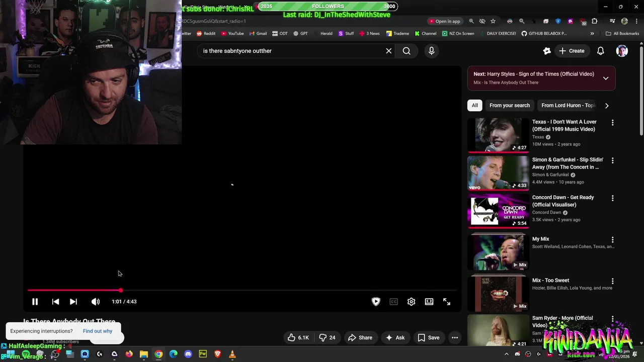This screenshot has height=362, width=644.
Task: Show more filter chips with right arrow
Action: click(607, 106)
